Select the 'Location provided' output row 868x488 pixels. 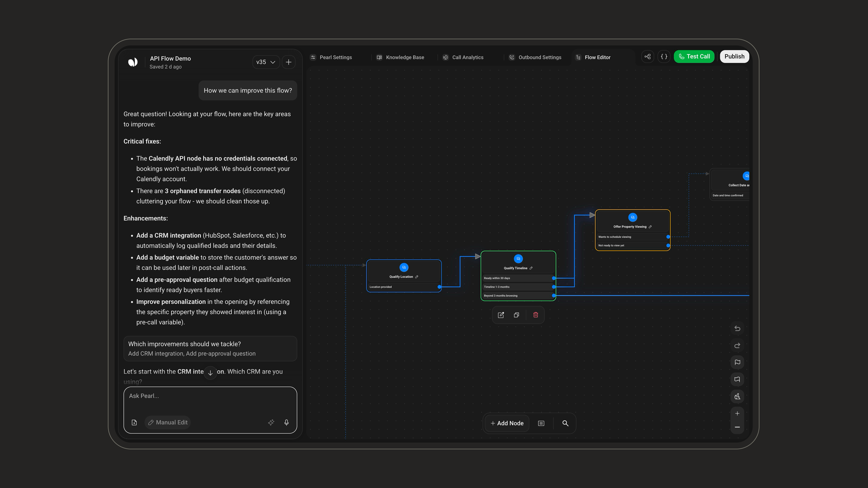pos(404,287)
